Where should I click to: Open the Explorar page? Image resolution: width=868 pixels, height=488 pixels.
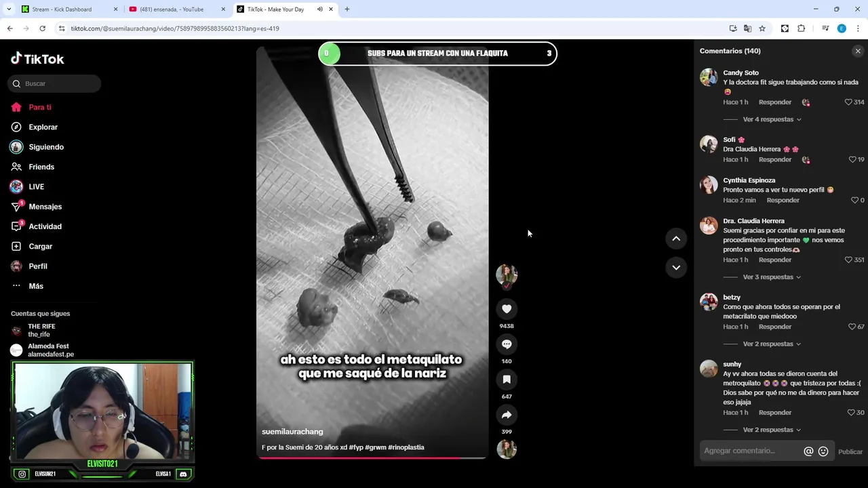point(43,127)
